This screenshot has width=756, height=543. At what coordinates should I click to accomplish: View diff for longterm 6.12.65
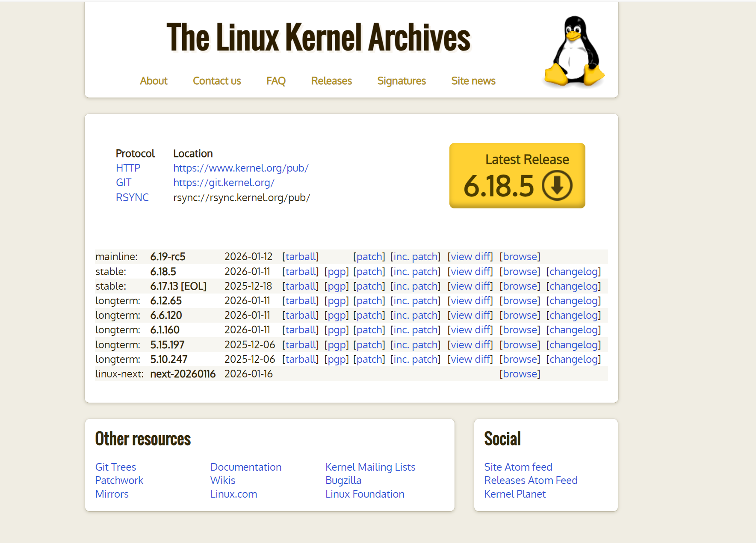click(470, 300)
